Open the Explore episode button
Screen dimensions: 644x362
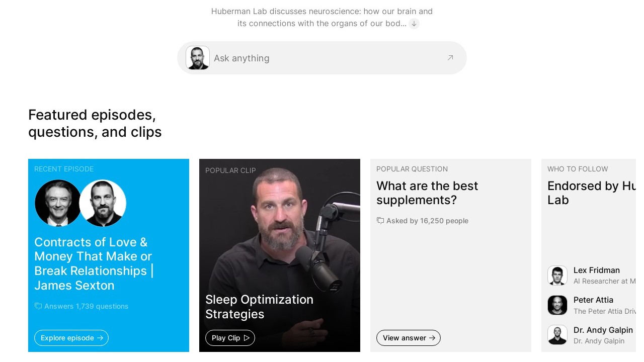(x=71, y=338)
